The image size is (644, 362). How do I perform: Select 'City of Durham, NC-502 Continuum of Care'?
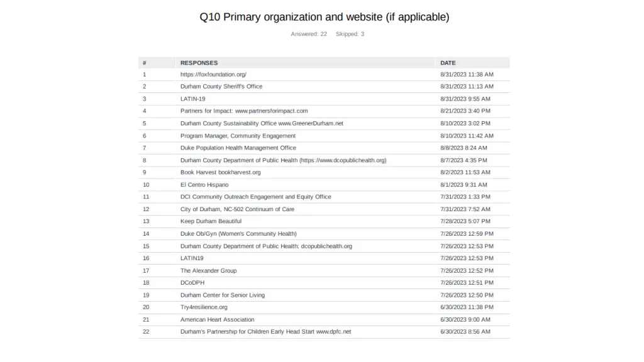tap(237, 209)
